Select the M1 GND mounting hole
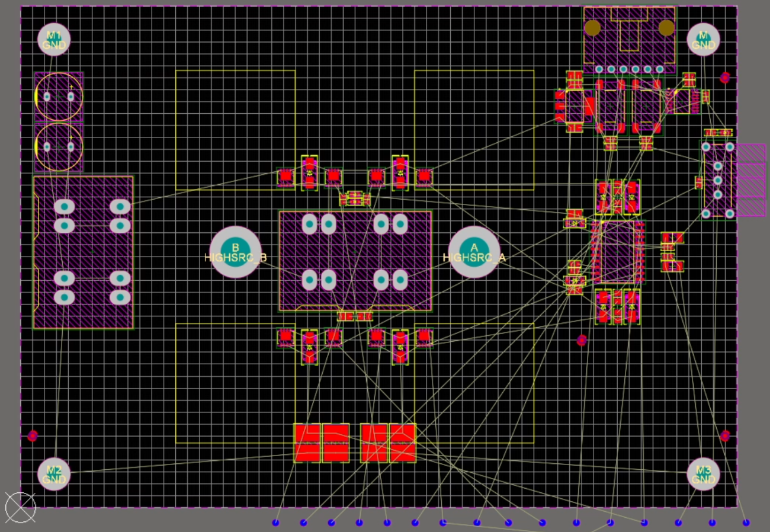This screenshot has height=532, width=770. click(53, 39)
